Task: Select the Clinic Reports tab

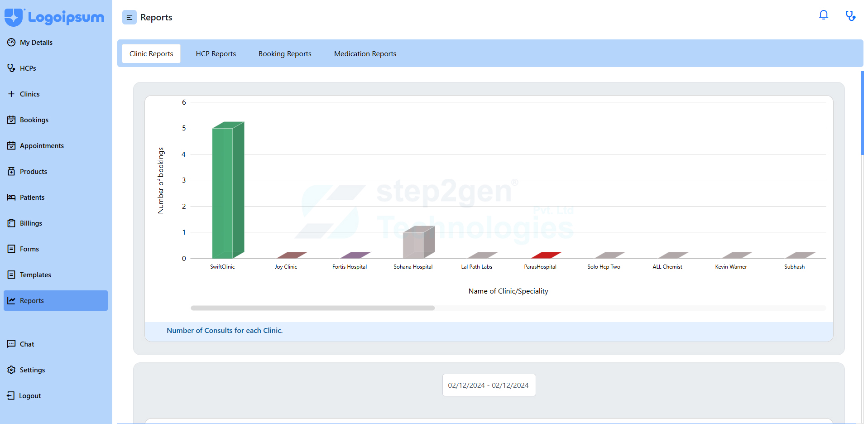Action: coord(151,53)
